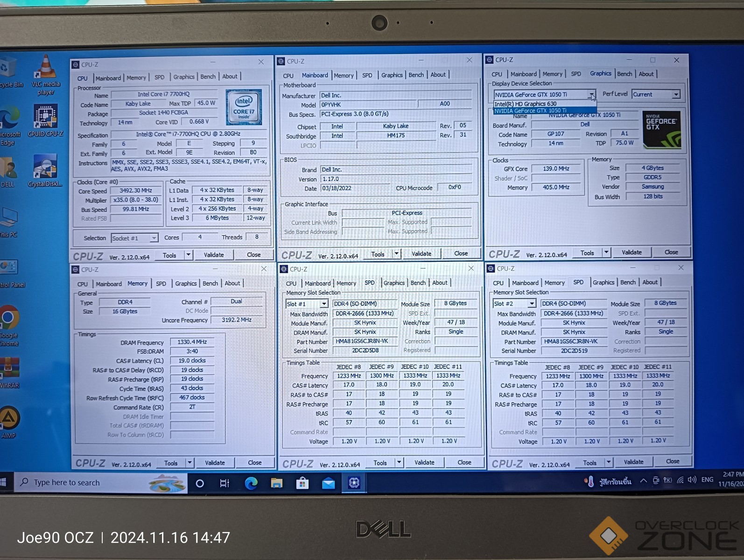
Task: Open Microsoft Store from taskbar
Action: (302, 483)
